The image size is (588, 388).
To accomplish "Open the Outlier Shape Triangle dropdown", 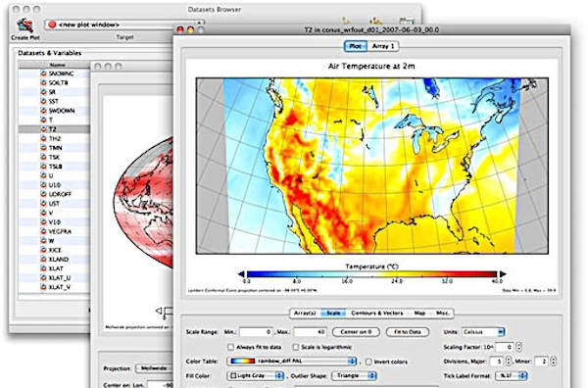I will click(x=354, y=375).
